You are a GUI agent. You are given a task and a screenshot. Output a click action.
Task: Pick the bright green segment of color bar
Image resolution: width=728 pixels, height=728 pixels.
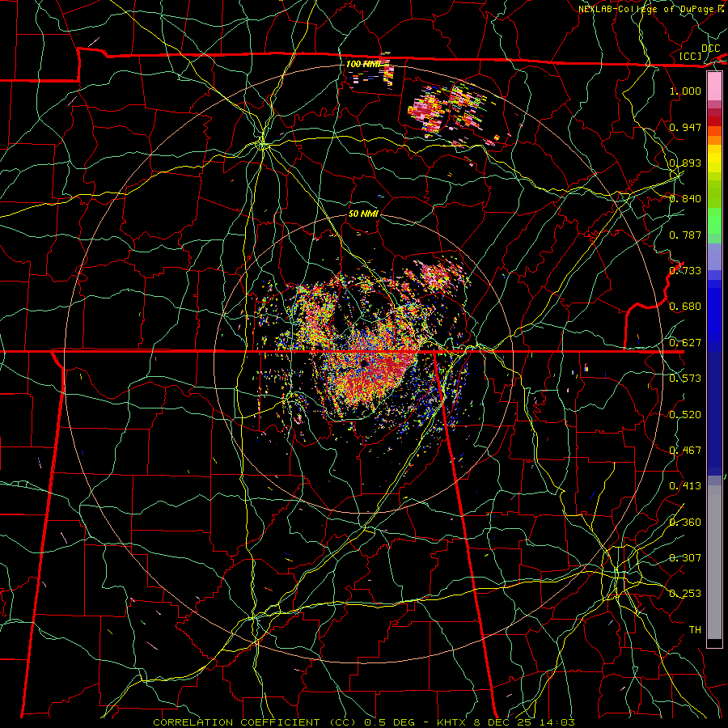(x=714, y=221)
